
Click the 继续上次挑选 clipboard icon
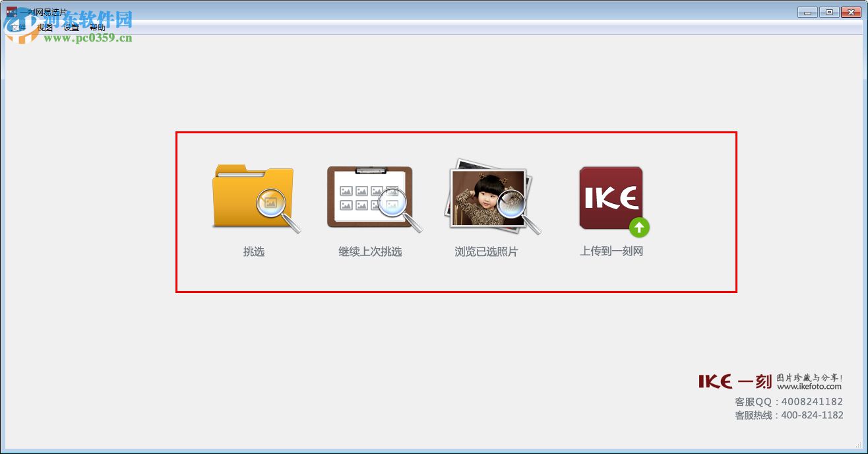point(374,199)
